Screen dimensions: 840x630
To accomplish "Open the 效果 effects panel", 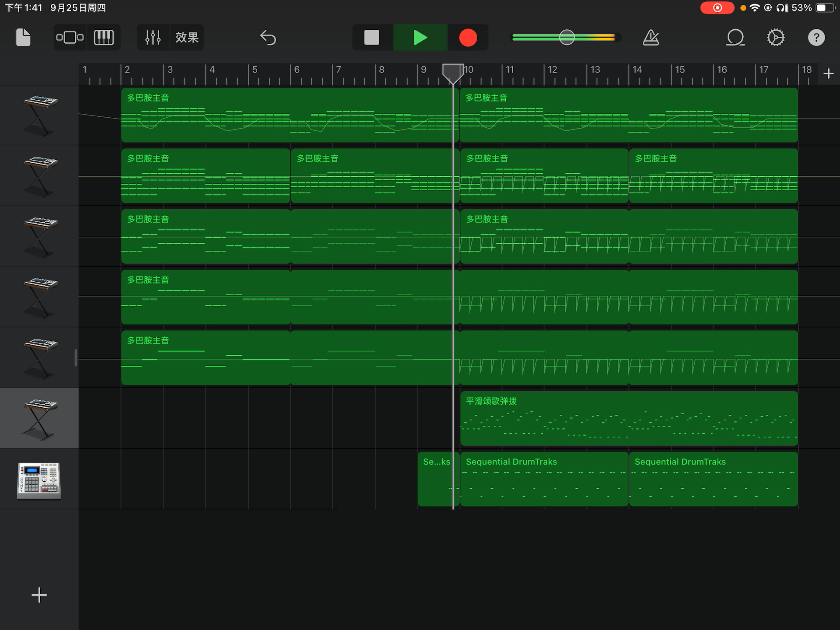I will point(187,38).
